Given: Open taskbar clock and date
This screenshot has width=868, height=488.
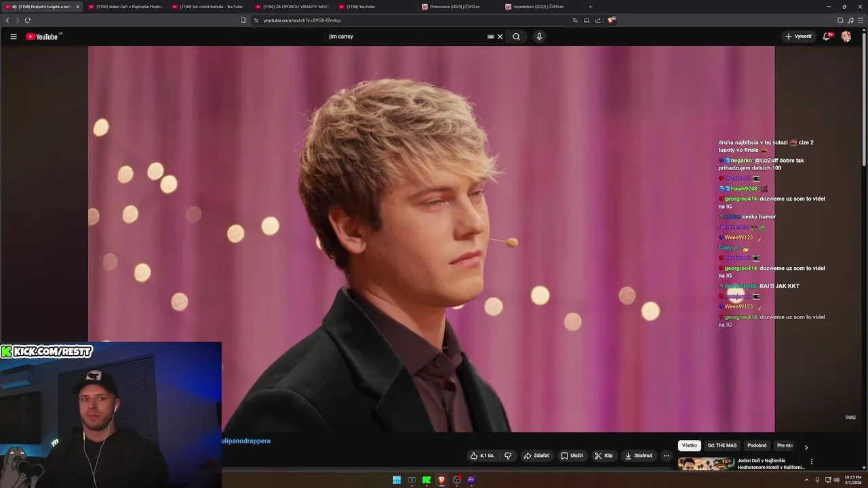Looking at the screenshot, I should click(x=853, y=480).
